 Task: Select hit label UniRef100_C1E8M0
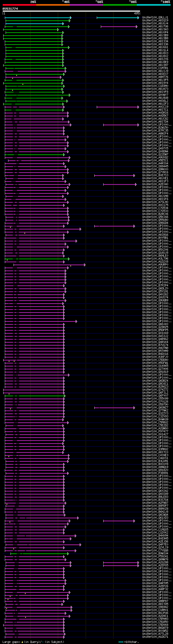pos(155,86)
